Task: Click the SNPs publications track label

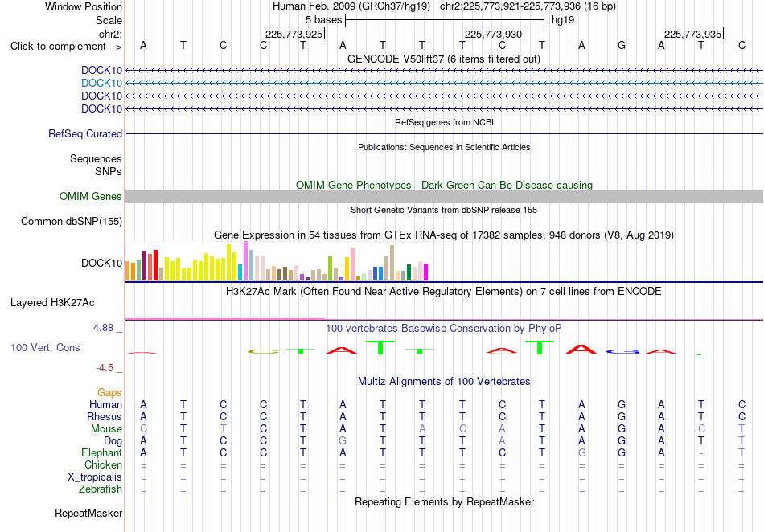Action: click(109, 171)
